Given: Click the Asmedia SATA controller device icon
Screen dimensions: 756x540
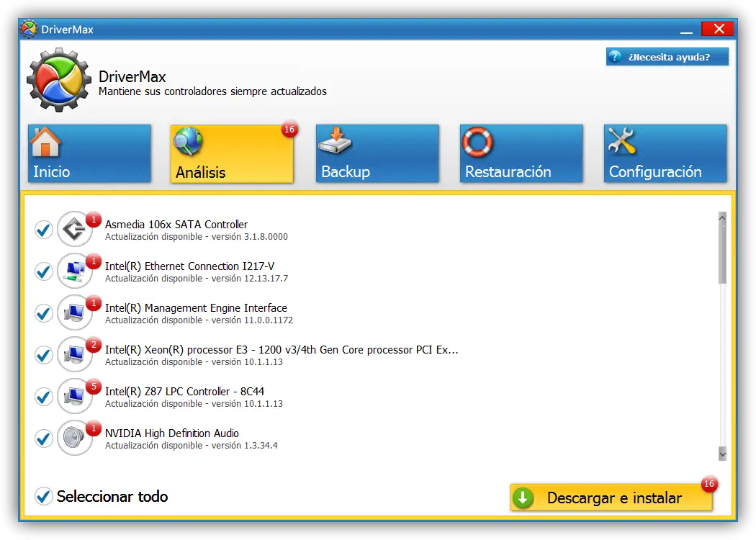Looking at the screenshot, I should 75,229.
